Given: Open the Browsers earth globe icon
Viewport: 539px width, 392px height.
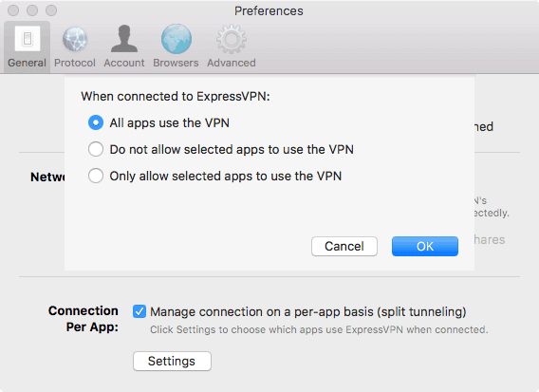Looking at the screenshot, I should pos(176,39).
